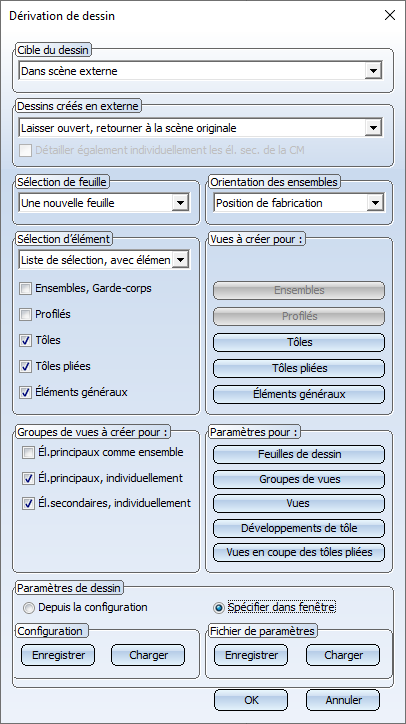This screenshot has height=724, width=406.
Task: Open Développements de tôle settings
Action: 299,528
